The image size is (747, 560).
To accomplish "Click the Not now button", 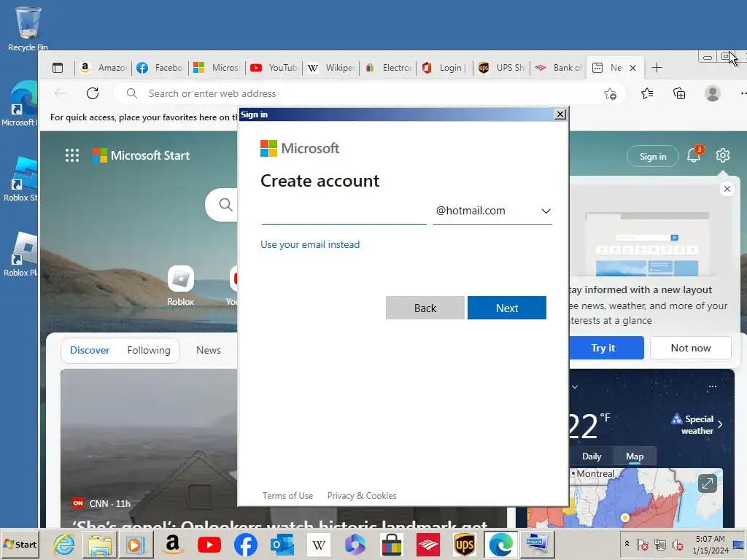I will tap(690, 348).
